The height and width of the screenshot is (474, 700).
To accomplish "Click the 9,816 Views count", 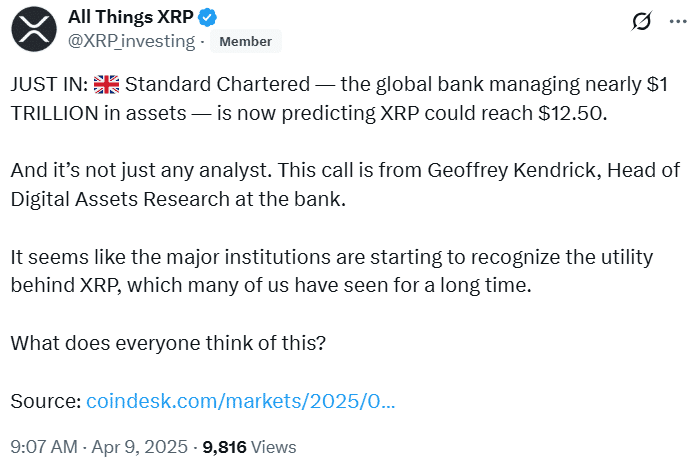I will (249, 447).
